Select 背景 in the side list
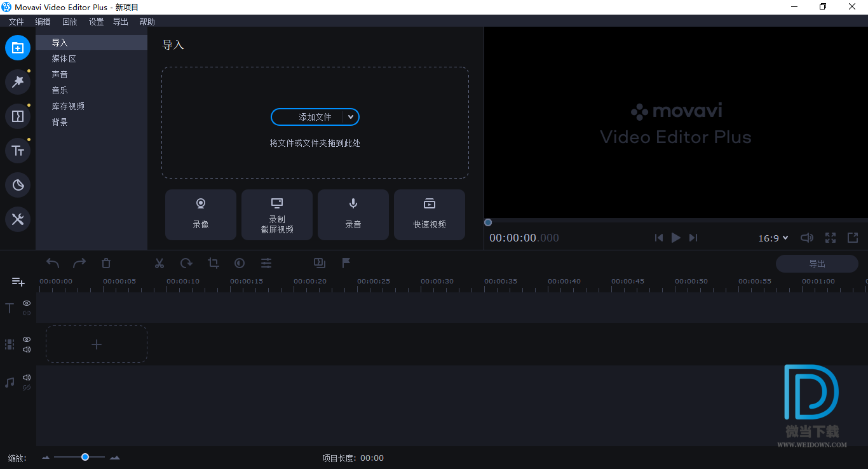Viewport: 868px width, 469px height. pyautogui.click(x=92, y=122)
